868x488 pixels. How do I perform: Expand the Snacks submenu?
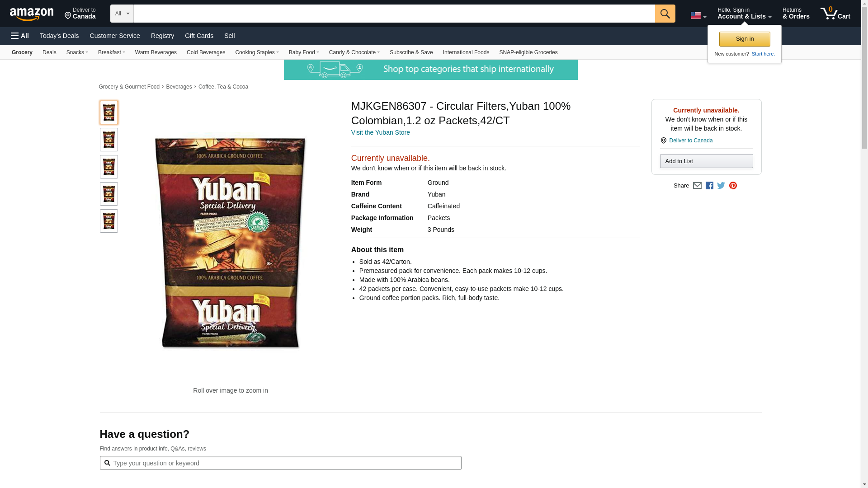[77, 52]
